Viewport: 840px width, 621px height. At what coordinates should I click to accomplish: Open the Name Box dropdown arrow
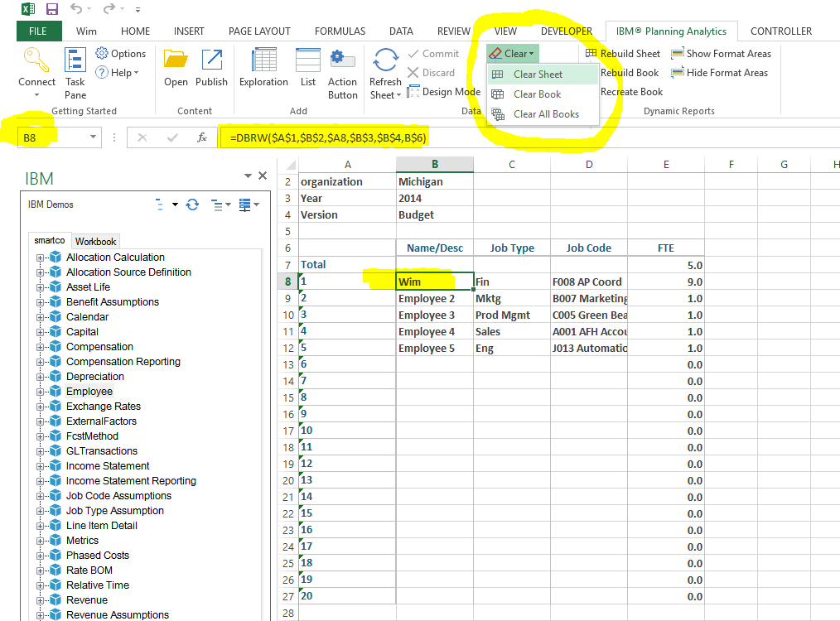(x=94, y=137)
